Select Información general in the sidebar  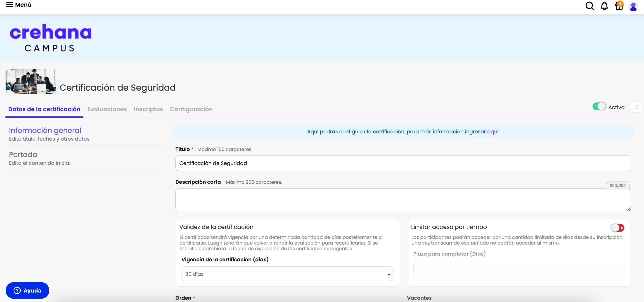[45, 130]
